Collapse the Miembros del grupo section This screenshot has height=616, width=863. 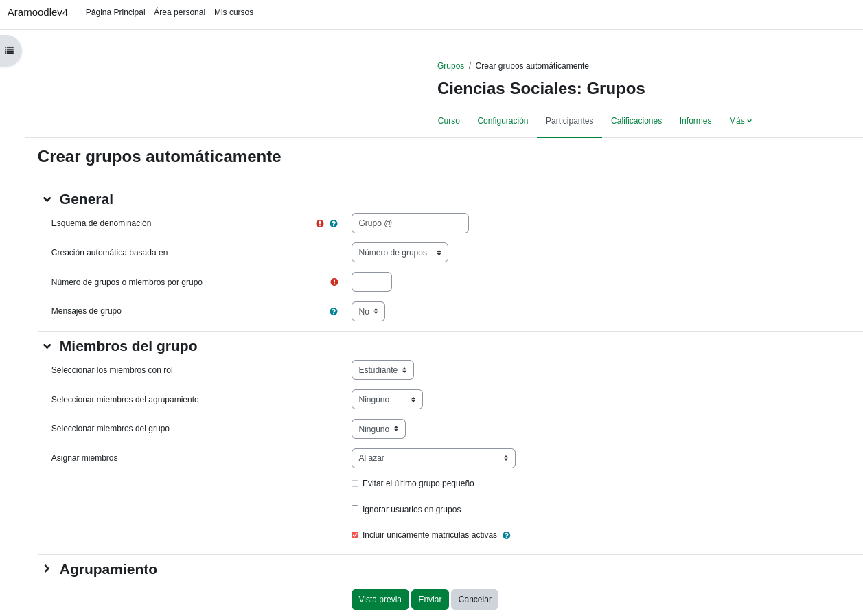[x=47, y=346]
